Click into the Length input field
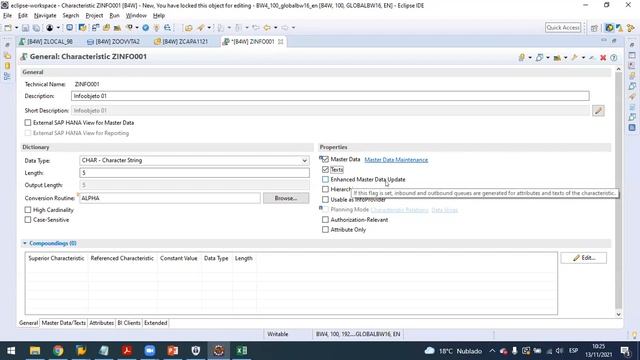The width and height of the screenshot is (640, 360). point(194,173)
